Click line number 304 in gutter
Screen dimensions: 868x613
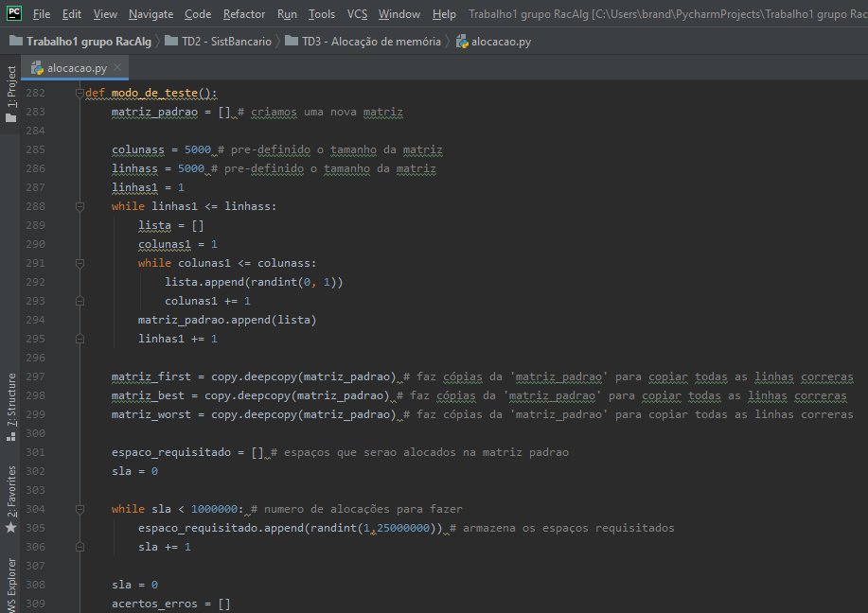(35, 509)
